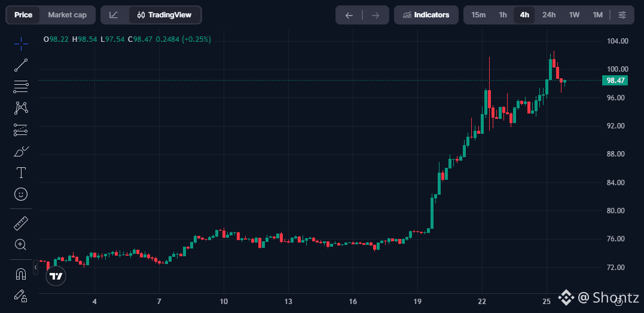Switch to simple line chart view

[x=114, y=15]
